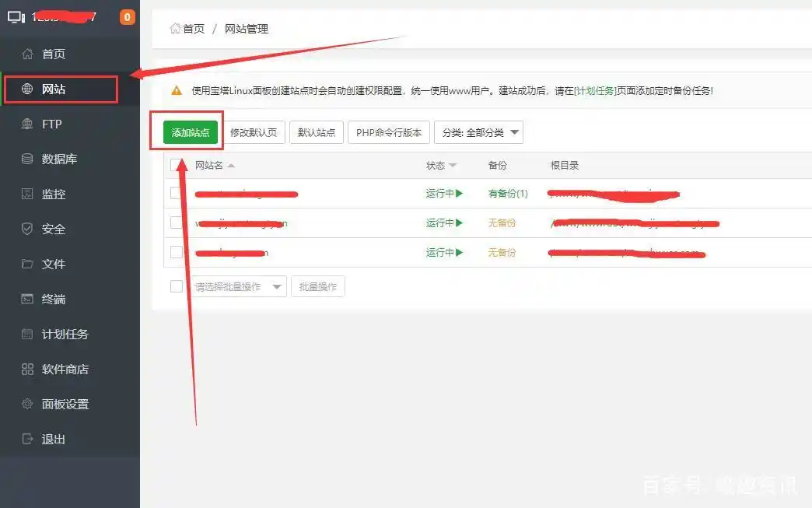Open the 文件 folder icon

click(x=28, y=265)
